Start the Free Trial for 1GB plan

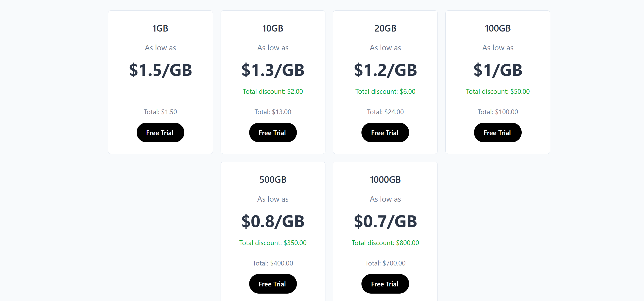click(x=160, y=132)
